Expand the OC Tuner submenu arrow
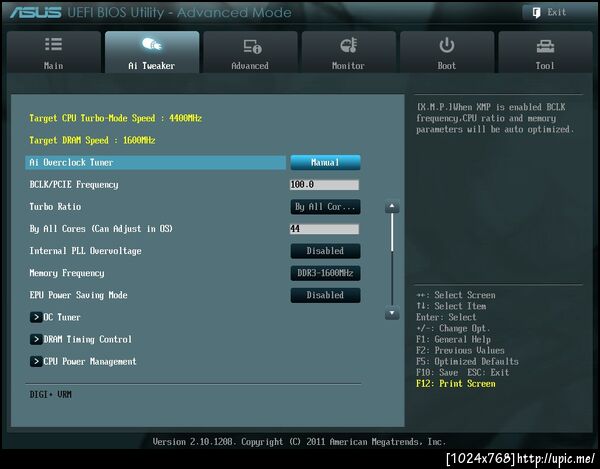The image size is (600, 469). tap(36, 317)
